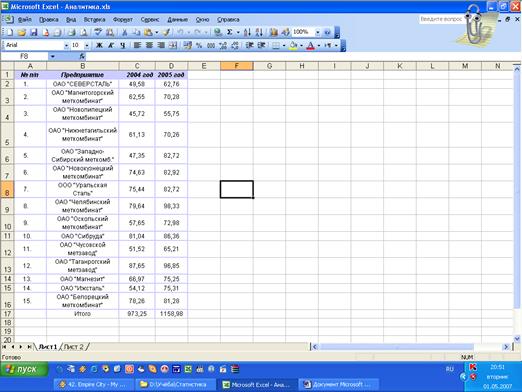Open the 100% zoom dropdown
Viewport: 522px width, 392px height.
[x=317, y=32]
